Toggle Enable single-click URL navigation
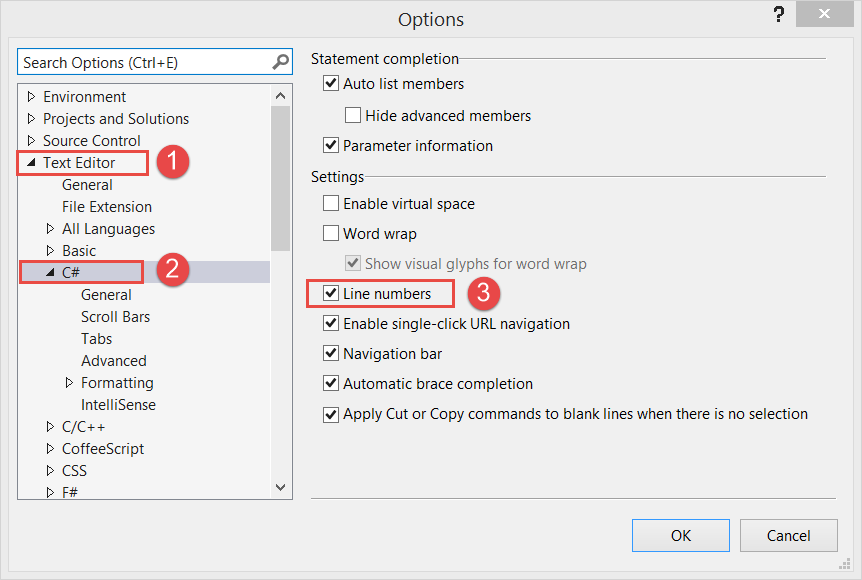Screen dimensions: 862x580 click(x=330, y=323)
